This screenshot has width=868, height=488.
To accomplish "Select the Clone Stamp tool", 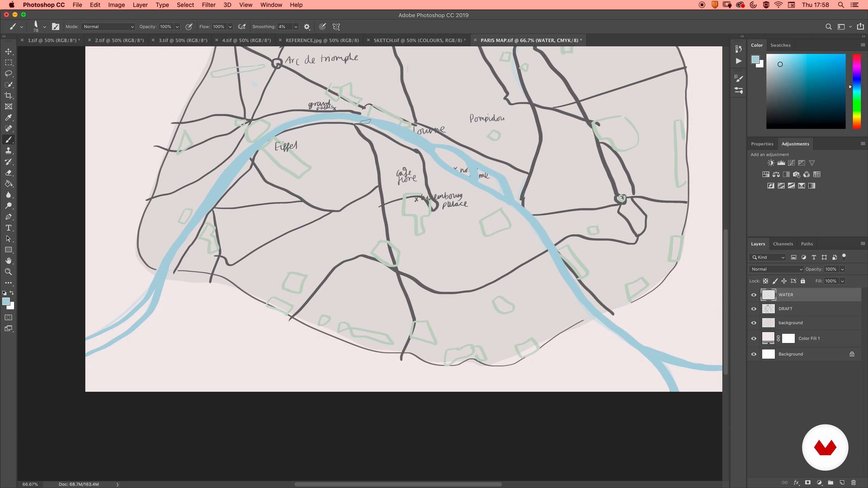I will [9, 150].
